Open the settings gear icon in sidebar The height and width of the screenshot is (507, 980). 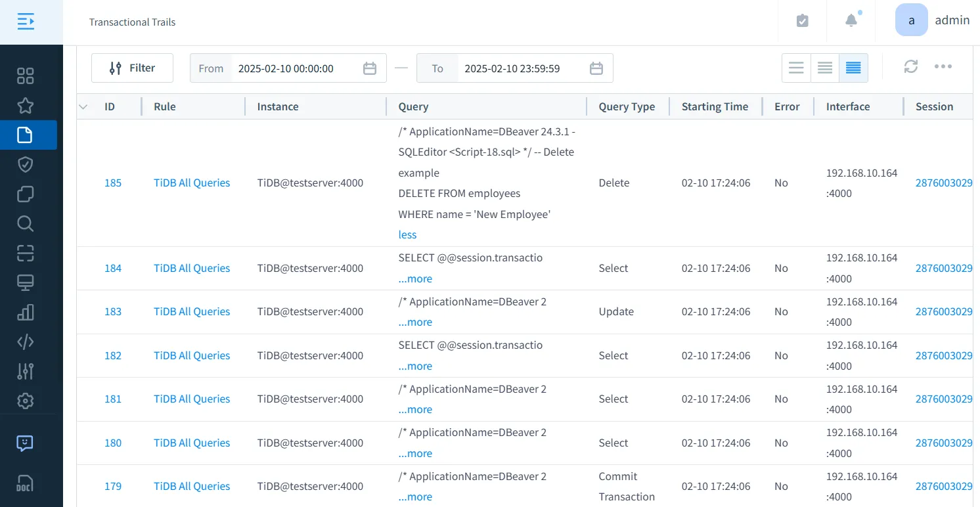(25, 401)
